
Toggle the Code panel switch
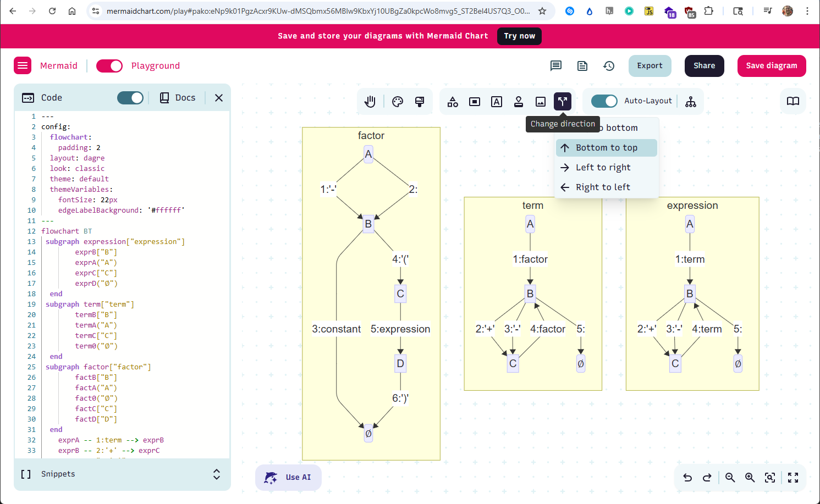coord(130,97)
